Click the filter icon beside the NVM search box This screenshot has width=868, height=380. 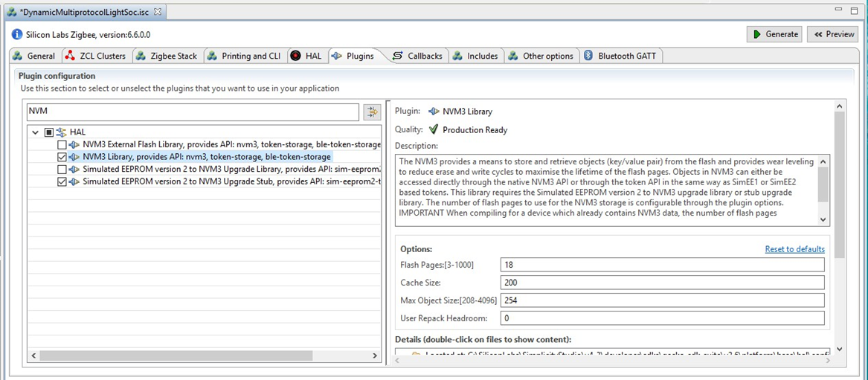pyautogui.click(x=372, y=112)
